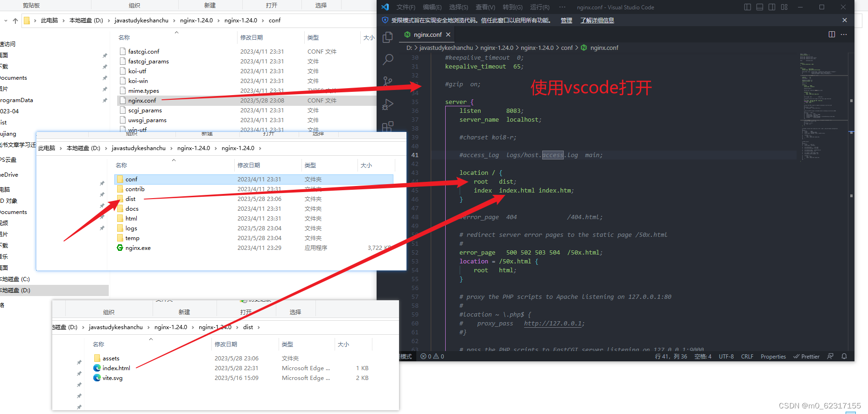Click the shield icon in restricted mode banner
This screenshot has width=868, height=414.
click(385, 20)
